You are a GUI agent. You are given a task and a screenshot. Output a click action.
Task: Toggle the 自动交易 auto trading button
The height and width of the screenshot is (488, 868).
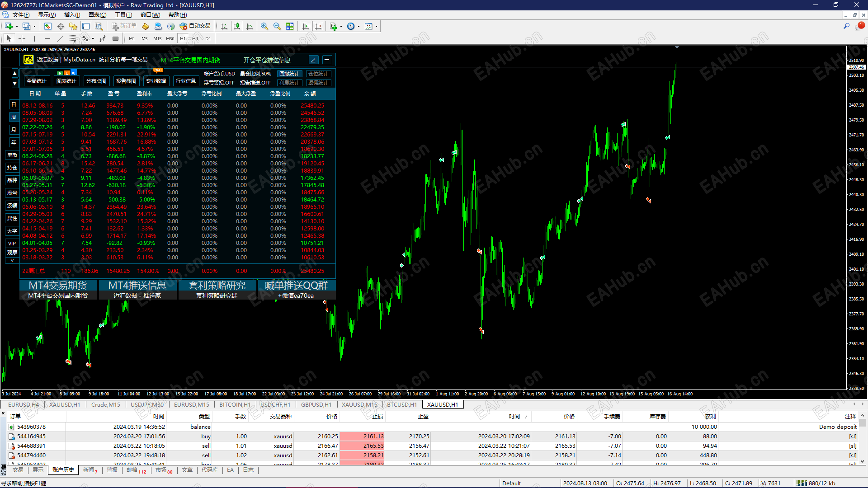pos(195,26)
